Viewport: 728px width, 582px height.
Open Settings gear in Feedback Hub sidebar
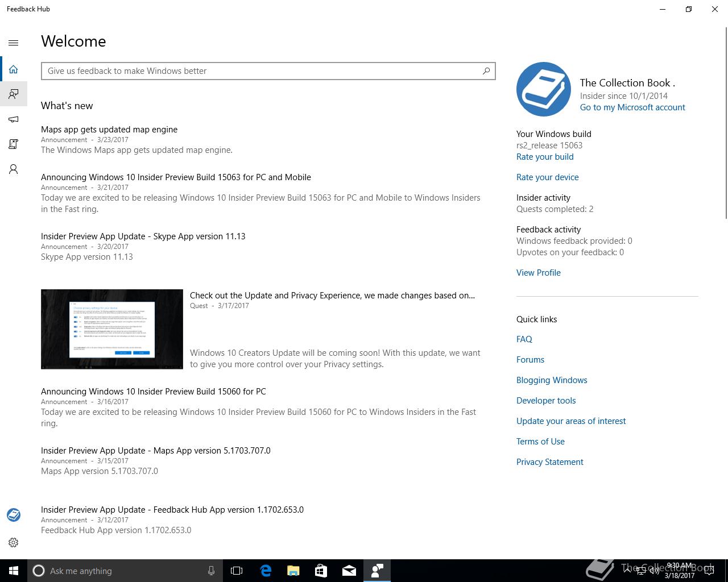coord(14,542)
